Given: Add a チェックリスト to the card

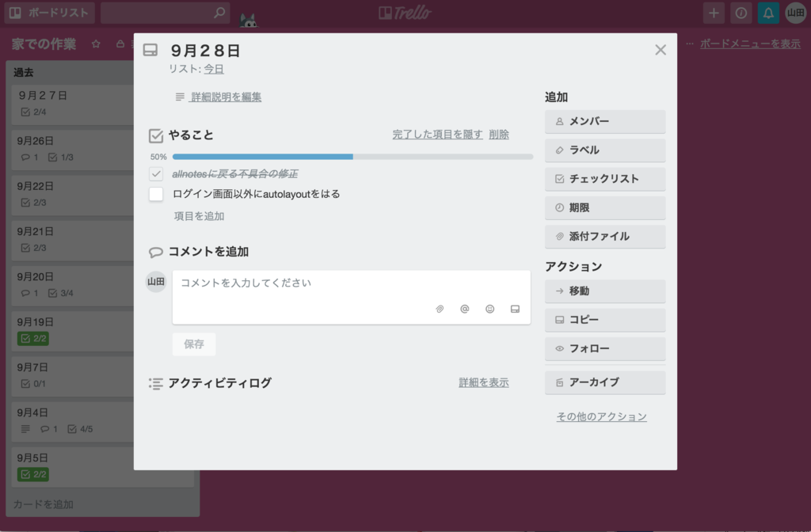Looking at the screenshot, I should (x=605, y=179).
